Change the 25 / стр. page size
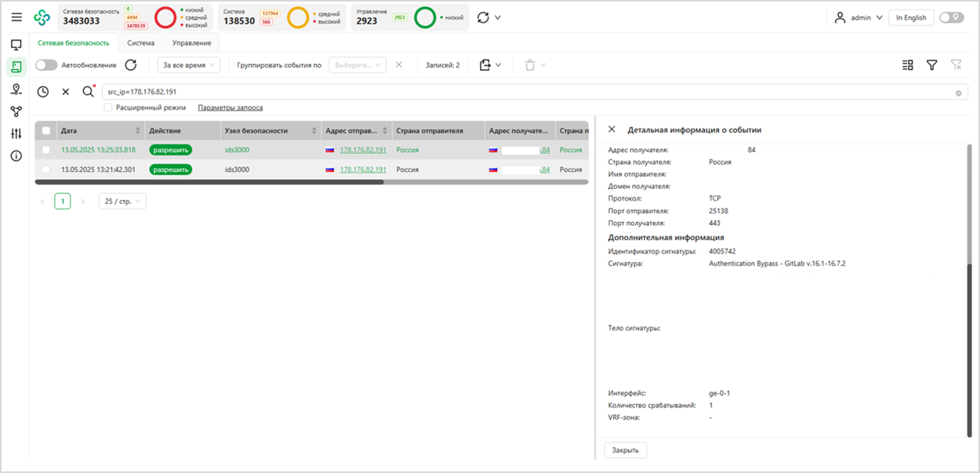Image resolution: width=980 pixels, height=473 pixels. click(x=122, y=202)
